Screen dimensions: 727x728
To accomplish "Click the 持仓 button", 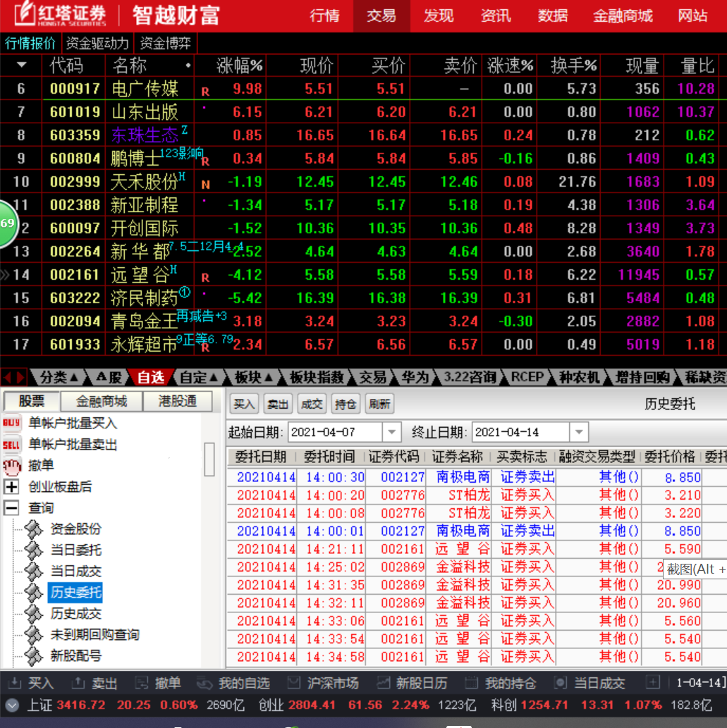I will coord(346,404).
